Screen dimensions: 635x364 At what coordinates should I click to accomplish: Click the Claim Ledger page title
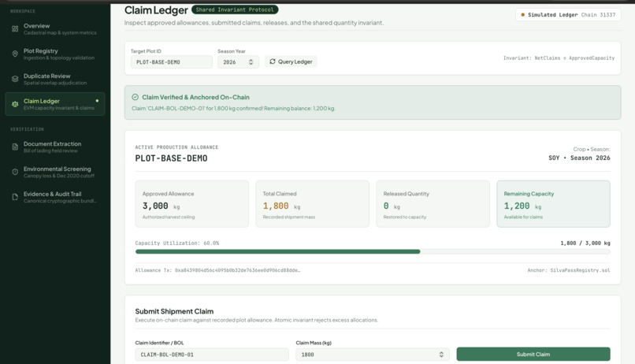[x=156, y=10]
